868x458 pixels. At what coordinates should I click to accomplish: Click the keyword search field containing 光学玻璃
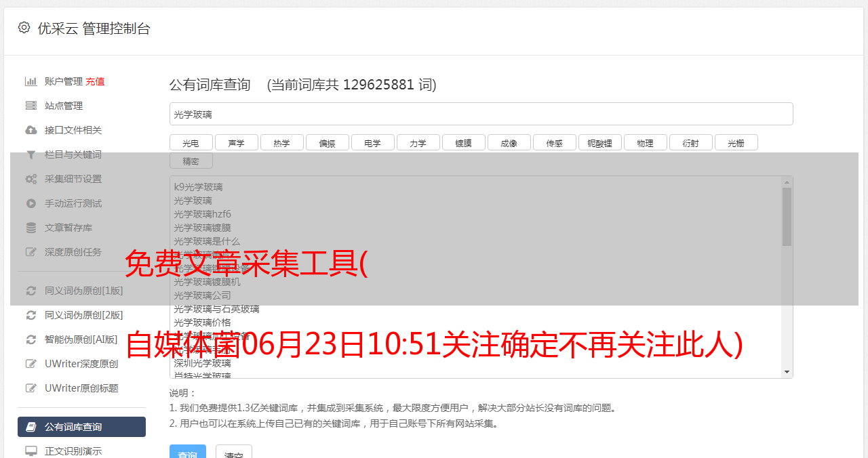pos(481,114)
